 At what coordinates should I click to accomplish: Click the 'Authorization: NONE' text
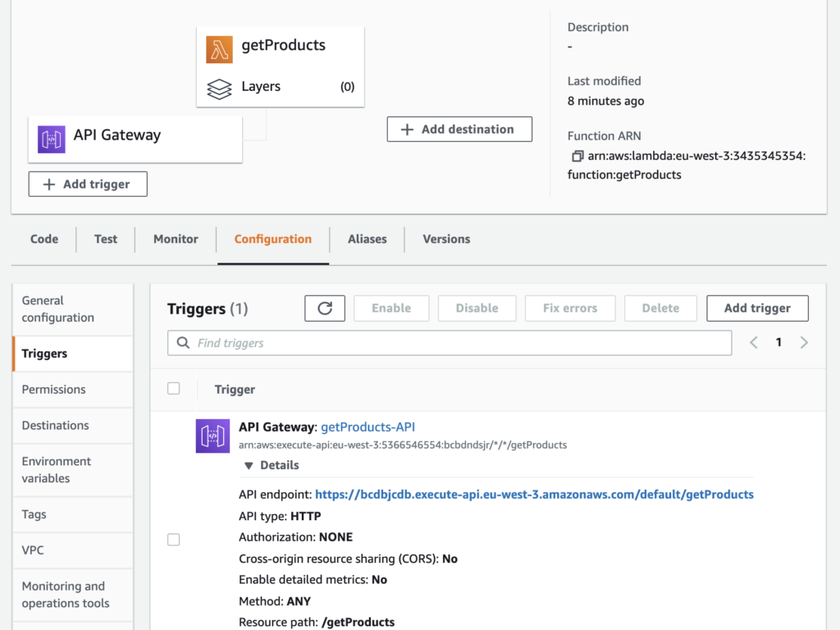[x=295, y=536]
